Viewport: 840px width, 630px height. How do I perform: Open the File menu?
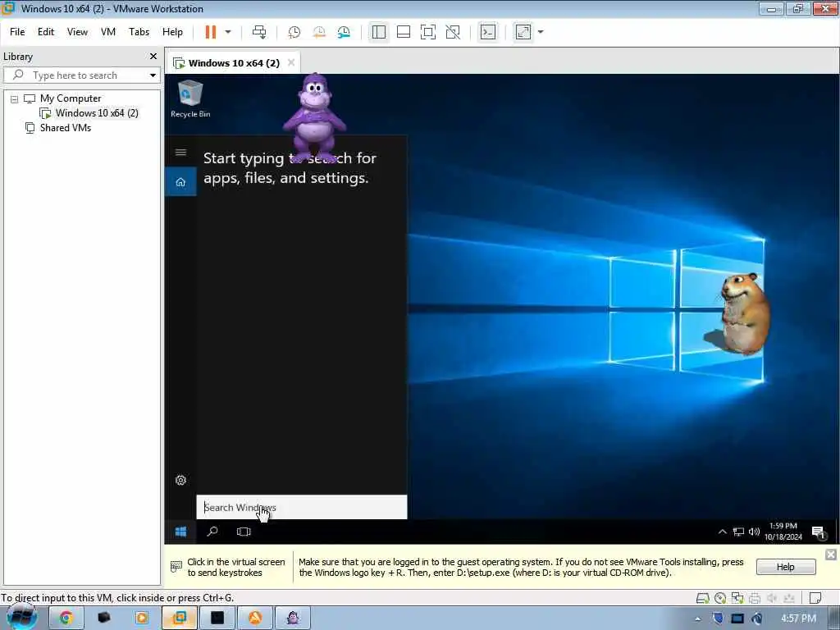point(17,32)
